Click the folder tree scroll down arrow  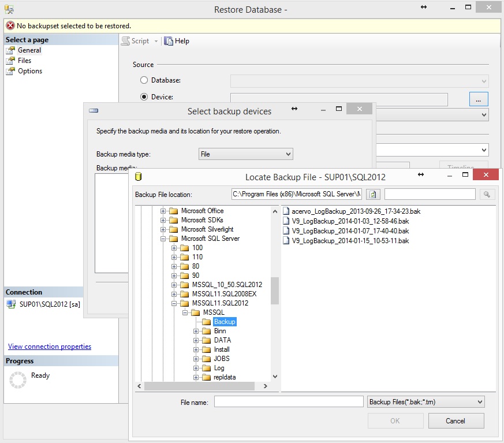point(275,377)
